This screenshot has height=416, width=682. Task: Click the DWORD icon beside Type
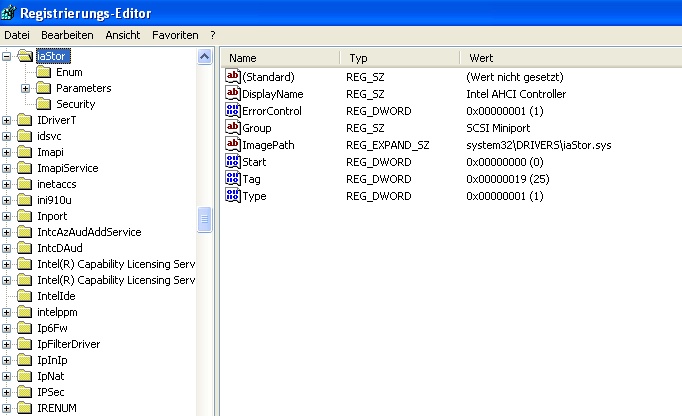(233, 195)
